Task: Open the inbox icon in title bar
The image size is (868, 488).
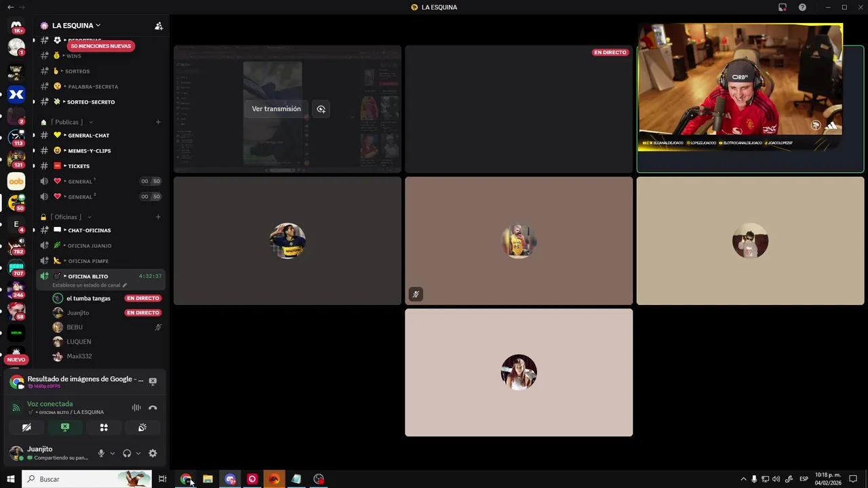Action: pyautogui.click(x=782, y=7)
